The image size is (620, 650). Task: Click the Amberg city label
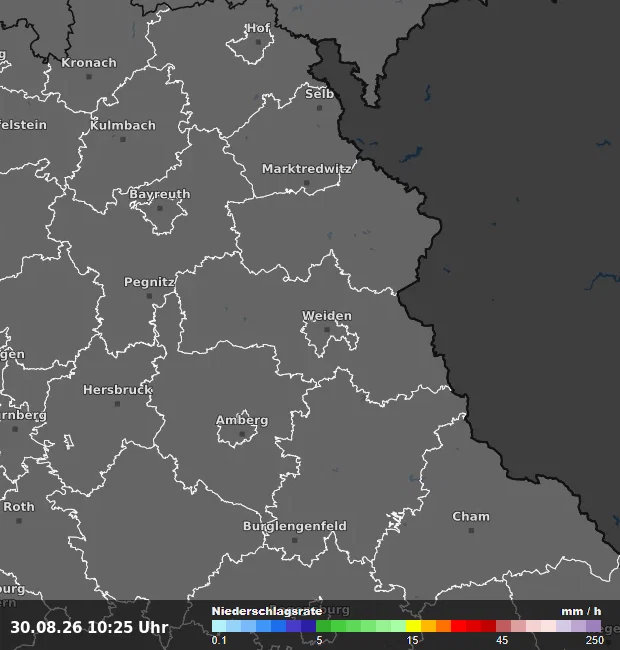click(242, 420)
